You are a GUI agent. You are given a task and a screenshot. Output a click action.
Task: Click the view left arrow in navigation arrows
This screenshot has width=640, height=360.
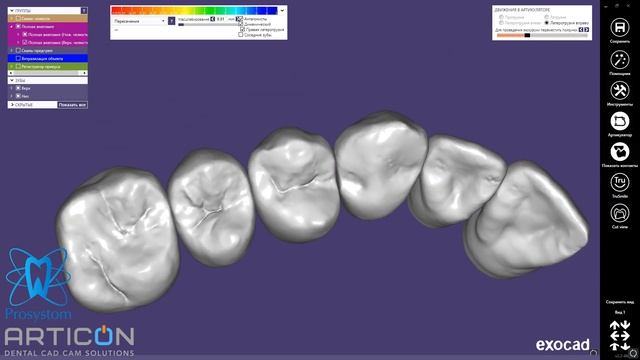tap(615, 336)
